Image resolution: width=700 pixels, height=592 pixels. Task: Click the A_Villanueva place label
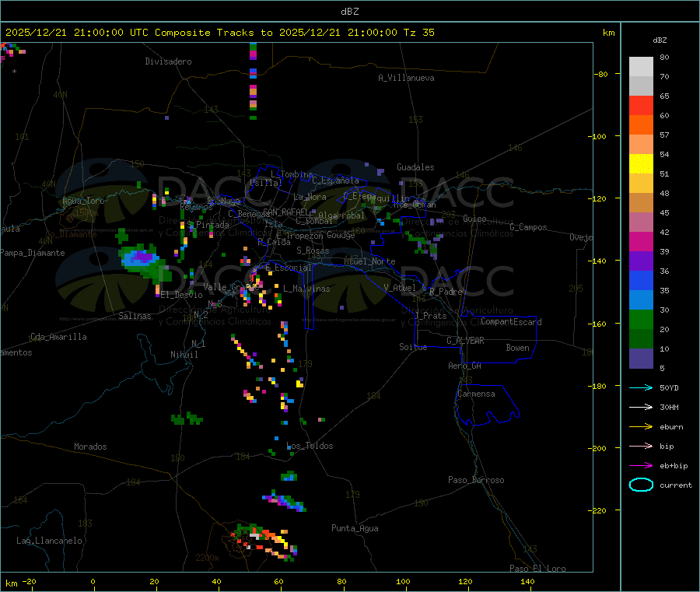coord(406,78)
